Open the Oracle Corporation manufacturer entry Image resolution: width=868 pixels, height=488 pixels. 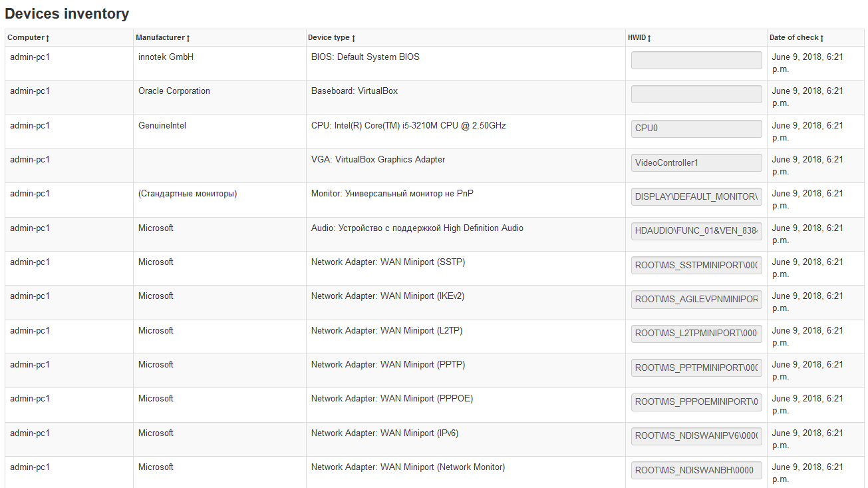pyautogui.click(x=174, y=91)
